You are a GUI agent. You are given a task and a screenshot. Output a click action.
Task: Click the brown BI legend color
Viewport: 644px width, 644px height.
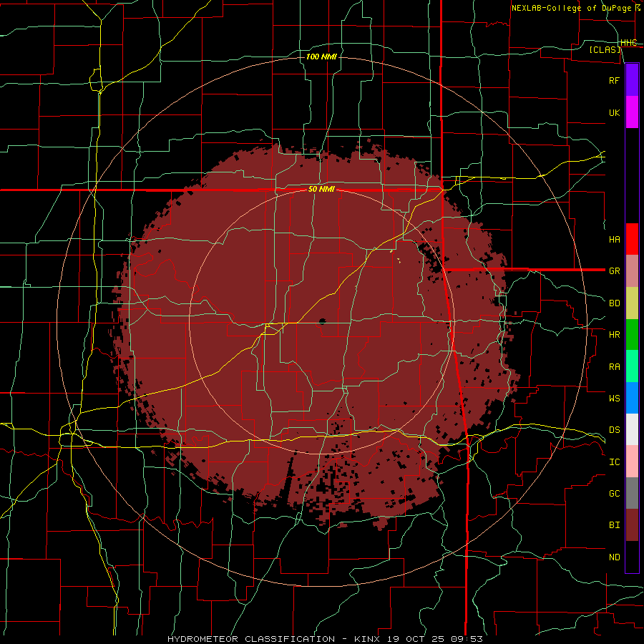632,525
